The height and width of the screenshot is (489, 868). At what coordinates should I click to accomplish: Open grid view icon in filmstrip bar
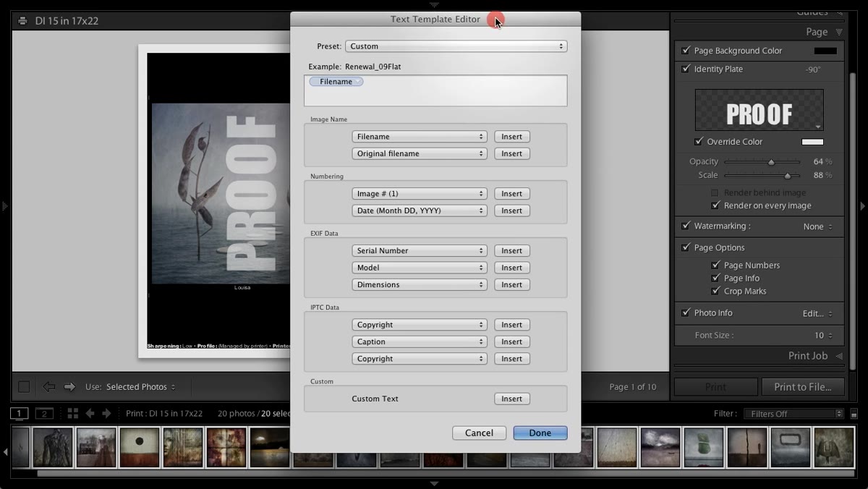[72, 414]
